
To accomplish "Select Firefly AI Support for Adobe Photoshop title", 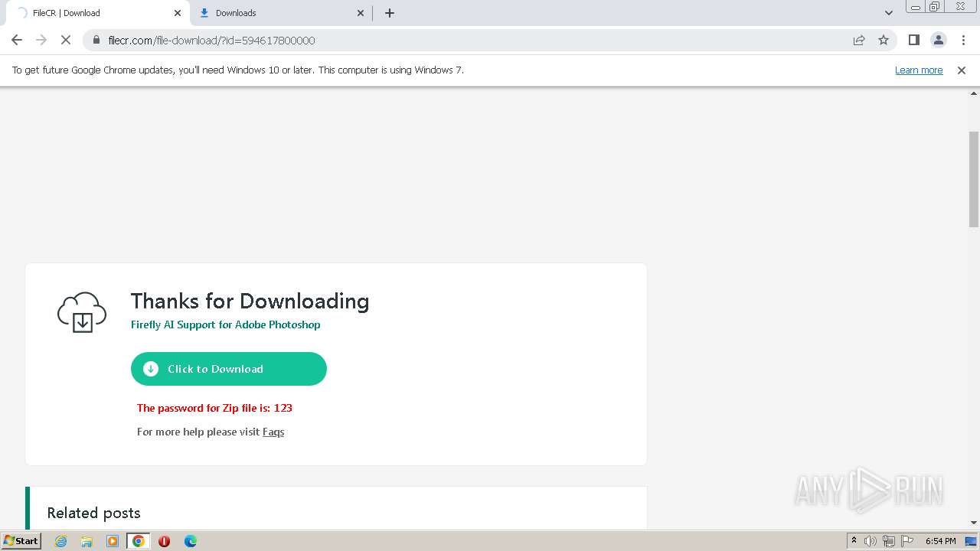I will [x=225, y=324].
